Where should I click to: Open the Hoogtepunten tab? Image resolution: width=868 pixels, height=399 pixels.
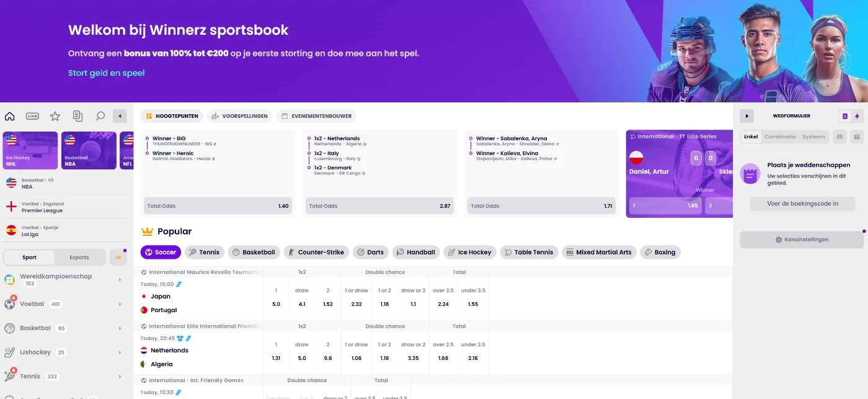172,116
